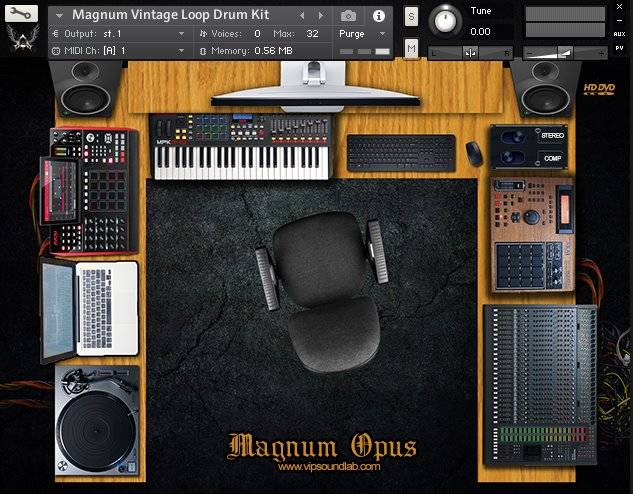Image resolution: width=633 pixels, height=494 pixels.
Task: Click the HD DVD logo
Action: coord(599,89)
